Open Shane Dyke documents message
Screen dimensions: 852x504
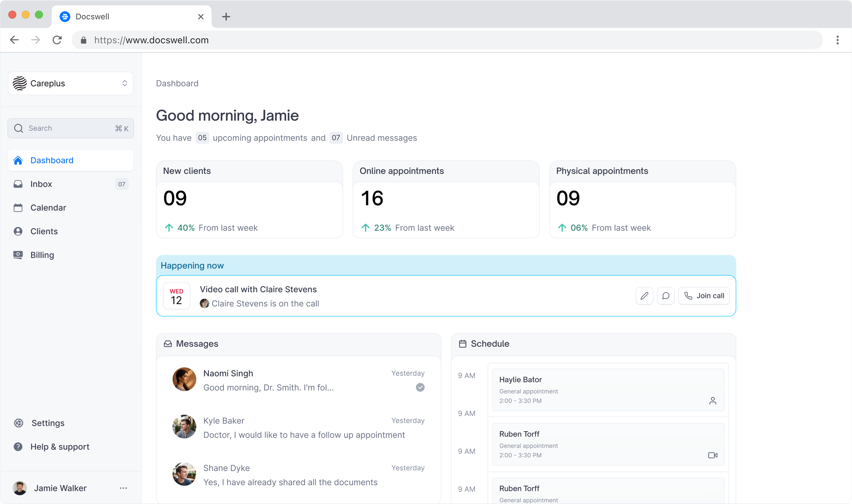(x=299, y=474)
